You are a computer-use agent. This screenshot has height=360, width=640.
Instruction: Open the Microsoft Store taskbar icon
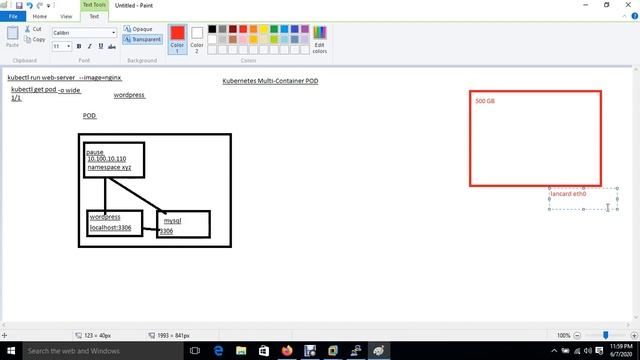(264, 351)
